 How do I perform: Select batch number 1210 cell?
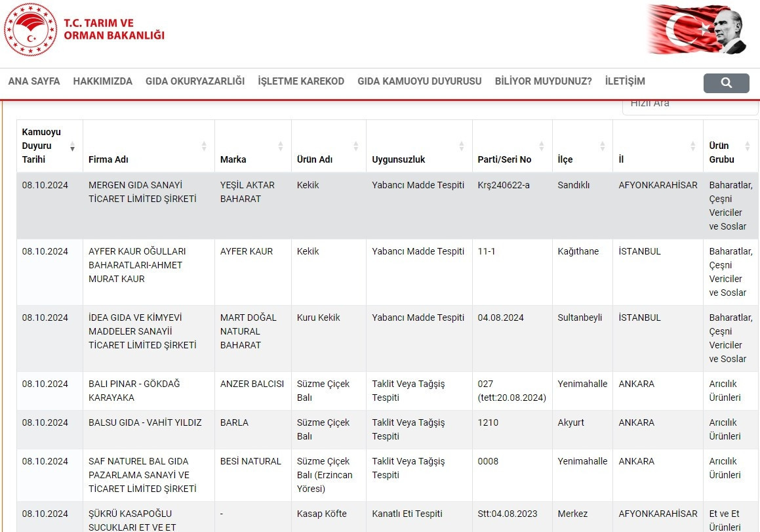512,430
